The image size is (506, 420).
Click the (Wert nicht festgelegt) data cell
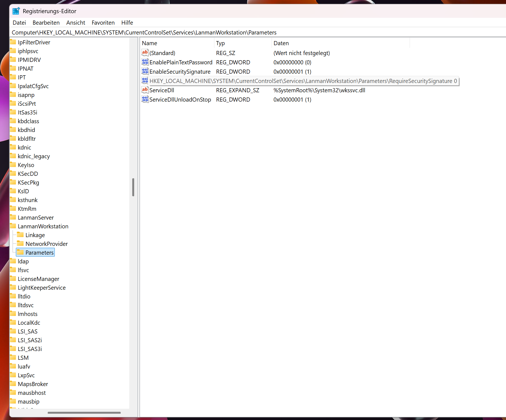(302, 53)
